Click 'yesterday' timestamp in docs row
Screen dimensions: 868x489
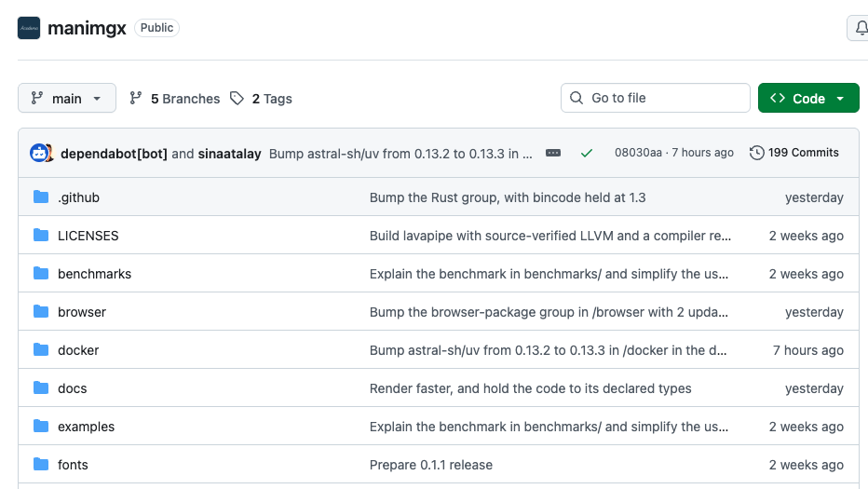(814, 388)
